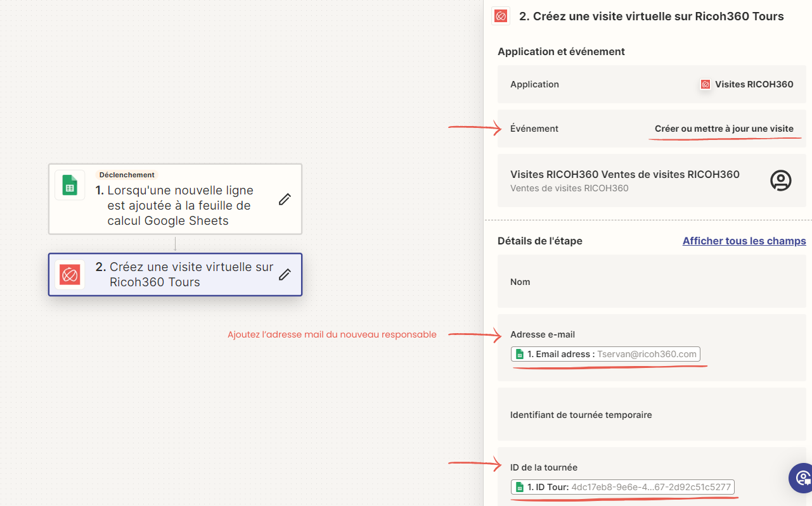The width and height of the screenshot is (812, 506).
Task: Click the Nom field
Action: [x=652, y=282]
